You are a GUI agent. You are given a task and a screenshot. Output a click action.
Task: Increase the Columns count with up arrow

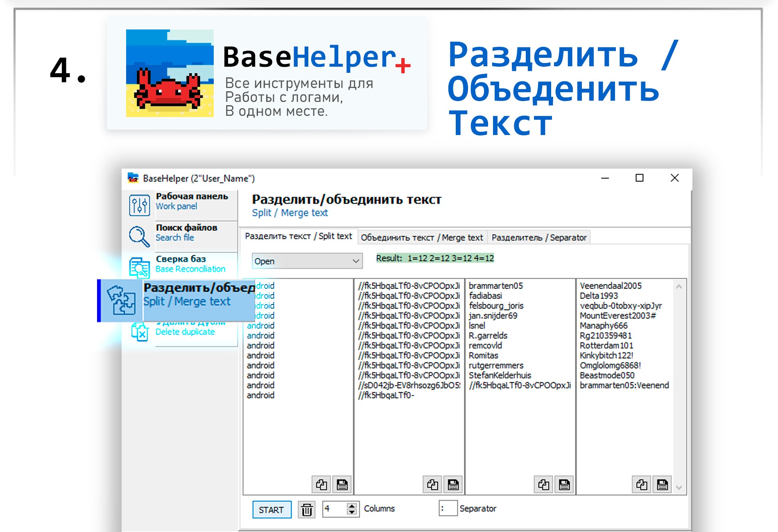click(x=352, y=506)
